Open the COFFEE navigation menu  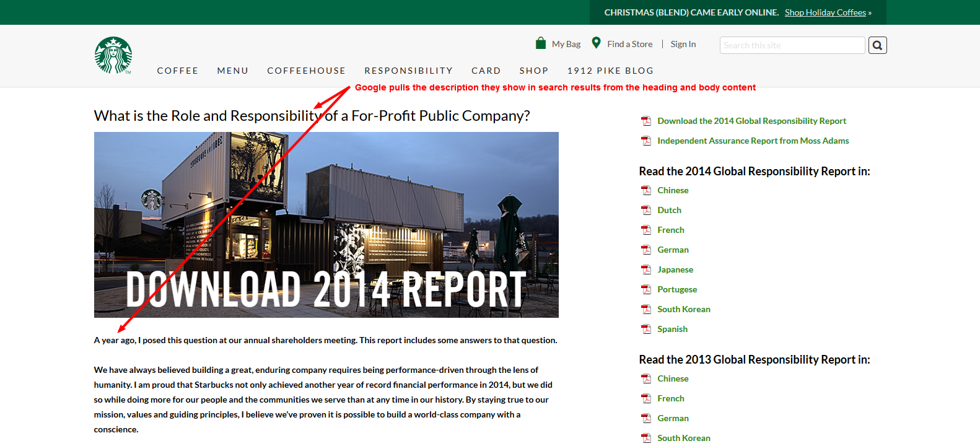click(x=178, y=71)
